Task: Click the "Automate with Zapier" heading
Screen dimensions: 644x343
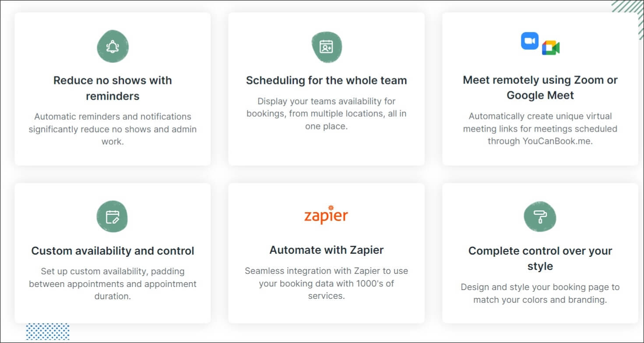Action: pos(326,250)
